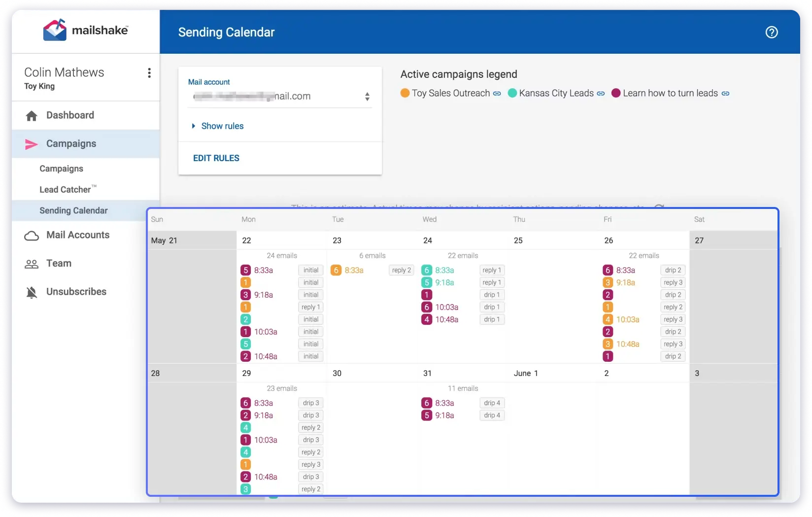Click Learn how to turn leads label
This screenshot has height=517, width=812.
pyautogui.click(x=670, y=93)
